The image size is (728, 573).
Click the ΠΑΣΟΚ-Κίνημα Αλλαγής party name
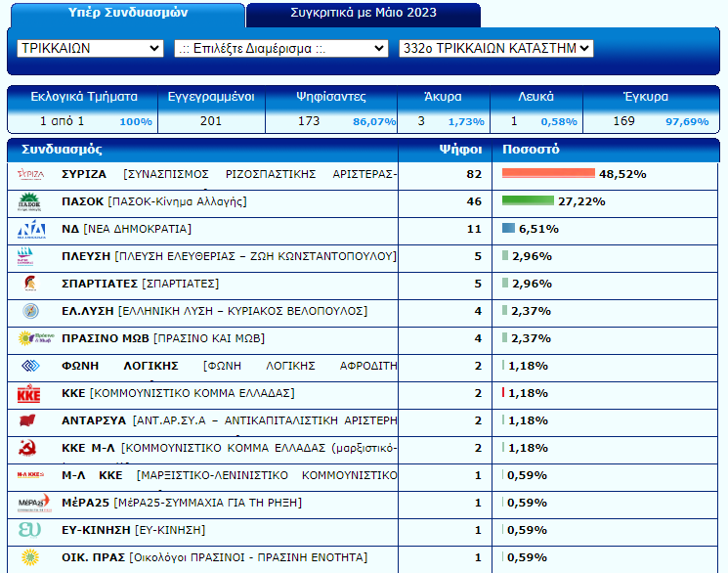pyautogui.click(x=154, y=201)
